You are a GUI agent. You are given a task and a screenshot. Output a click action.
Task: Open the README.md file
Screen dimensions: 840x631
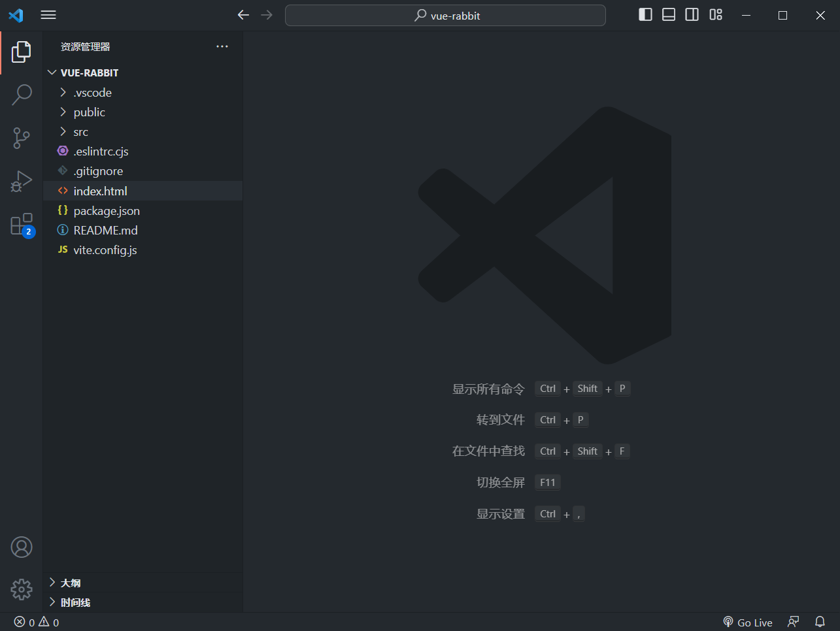click(x=143, y=231)
